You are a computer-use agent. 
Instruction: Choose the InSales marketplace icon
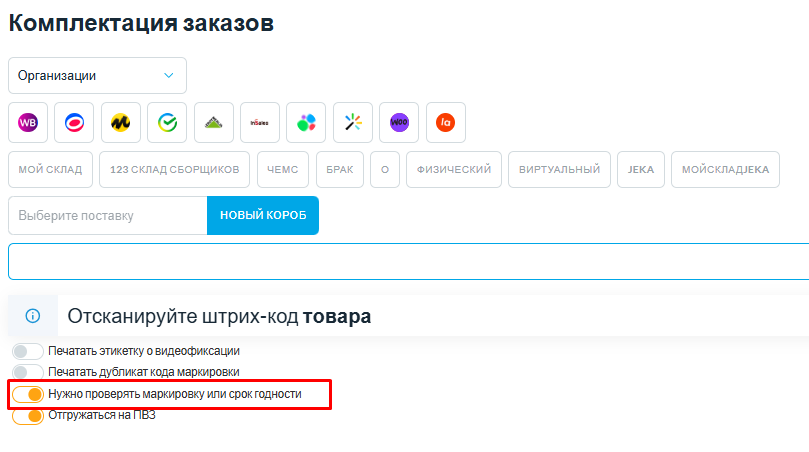(x=260, y=122)
